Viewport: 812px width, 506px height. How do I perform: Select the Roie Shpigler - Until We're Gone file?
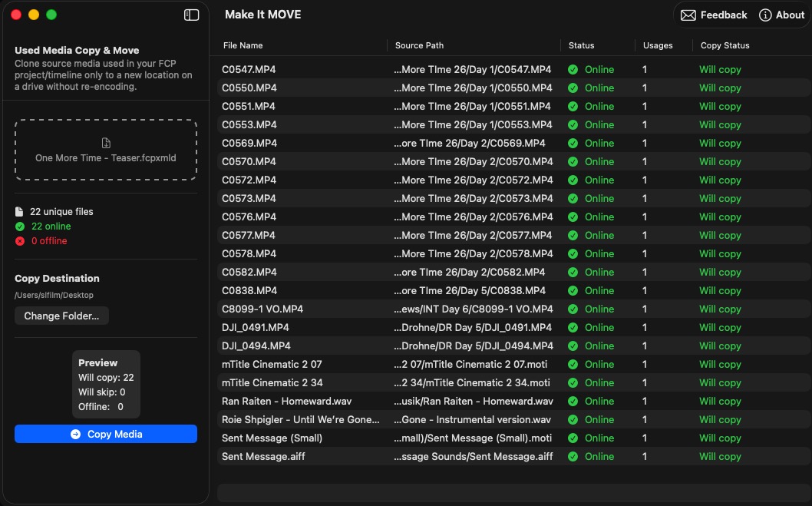click(300, 419)
